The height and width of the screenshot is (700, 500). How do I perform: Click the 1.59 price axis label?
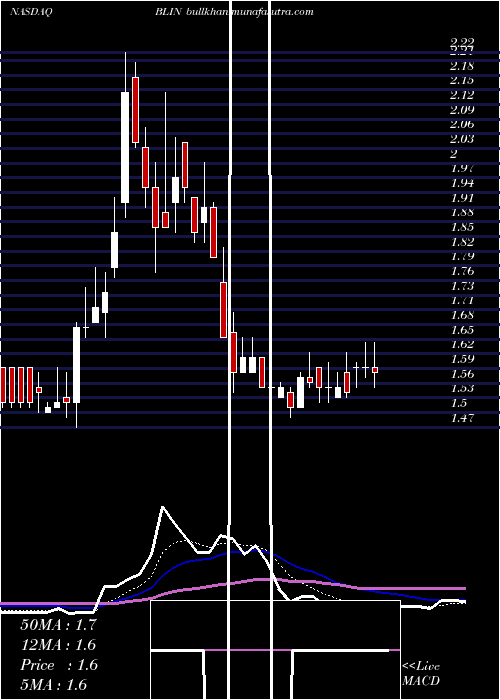click(x=462, y=359)
